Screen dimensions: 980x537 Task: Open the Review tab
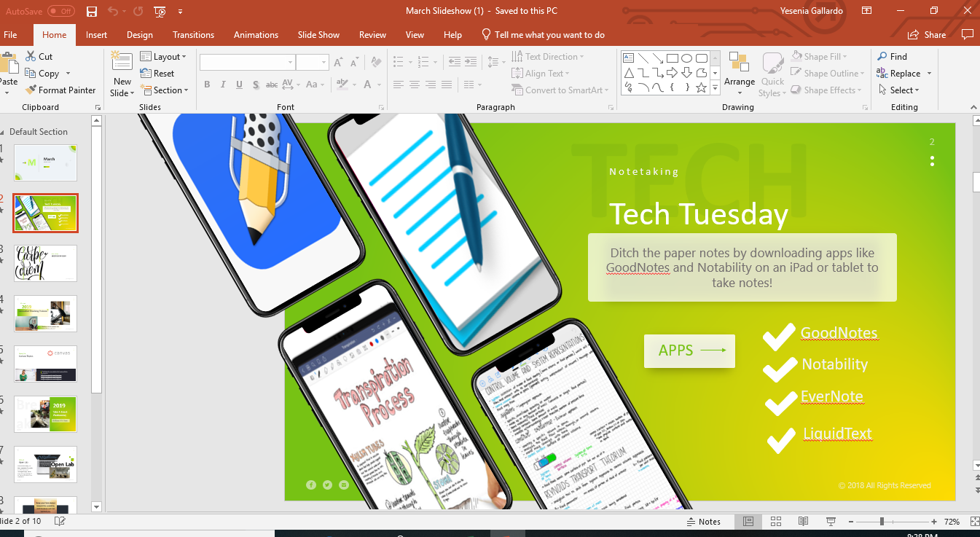coord(372,35)
